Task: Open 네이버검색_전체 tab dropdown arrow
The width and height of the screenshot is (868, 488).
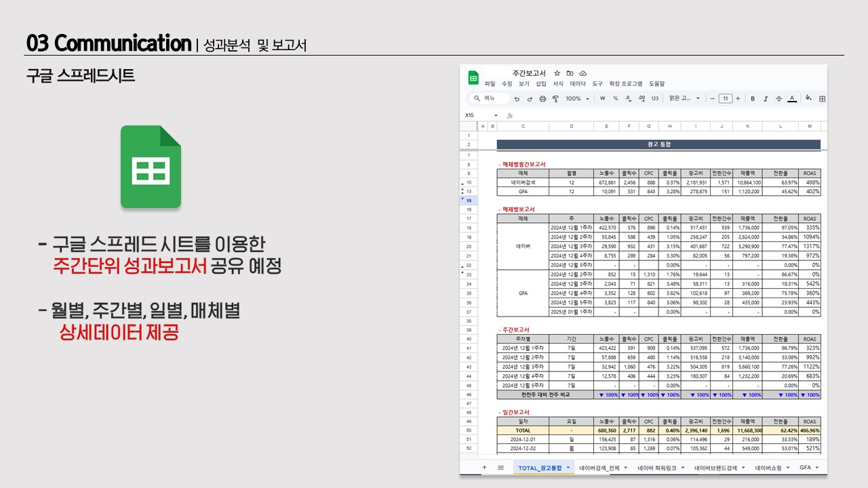Action: tap(625, 468)
